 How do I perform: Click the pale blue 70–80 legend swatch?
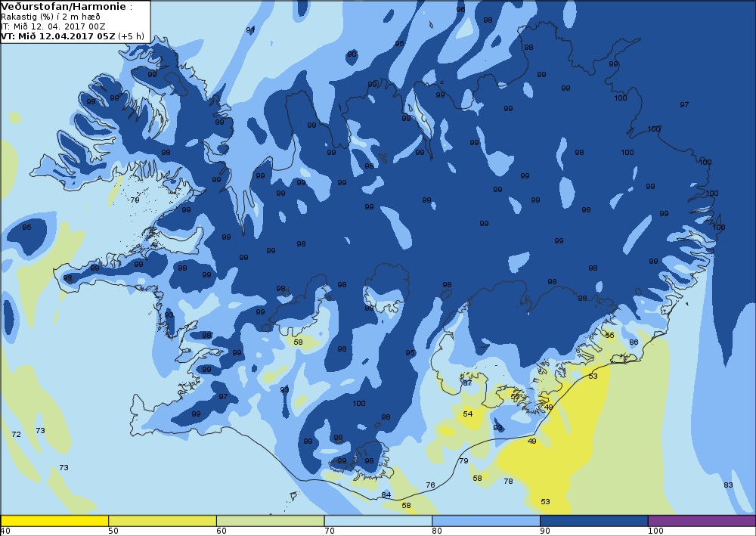click(x=379, y=521)
